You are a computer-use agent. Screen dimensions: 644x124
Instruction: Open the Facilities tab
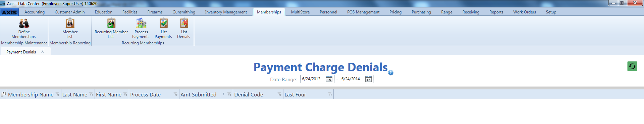click(130, 12)
